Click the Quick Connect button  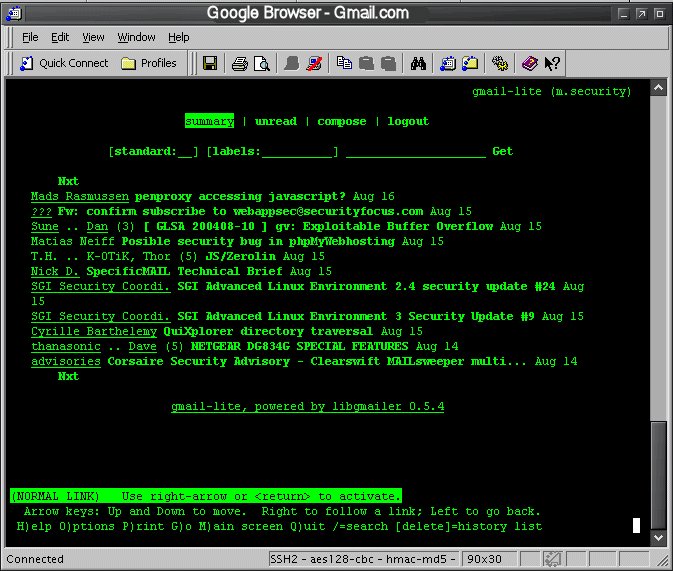[x=64, y=63]
